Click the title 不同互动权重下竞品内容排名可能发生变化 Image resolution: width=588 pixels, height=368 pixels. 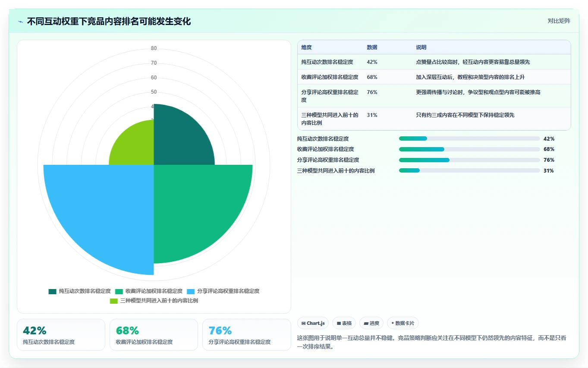click(109, 22)
